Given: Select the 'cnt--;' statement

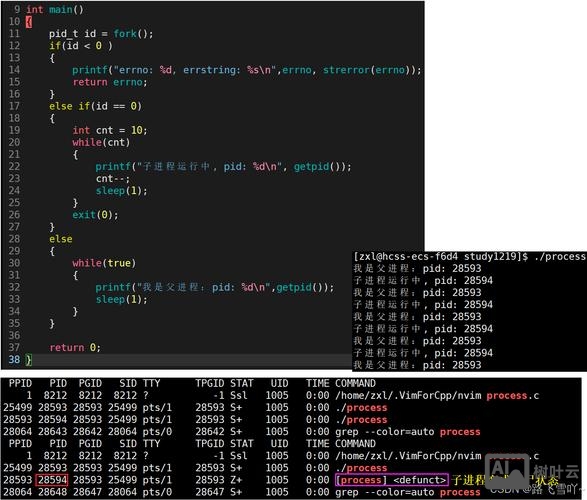Looking at the screenshot, I should [113, 179].
